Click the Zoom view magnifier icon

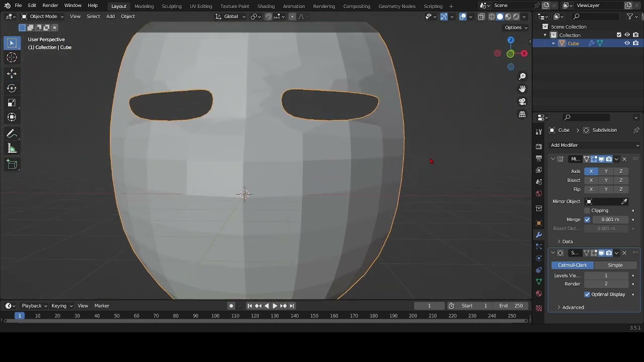tap(522, 76)
